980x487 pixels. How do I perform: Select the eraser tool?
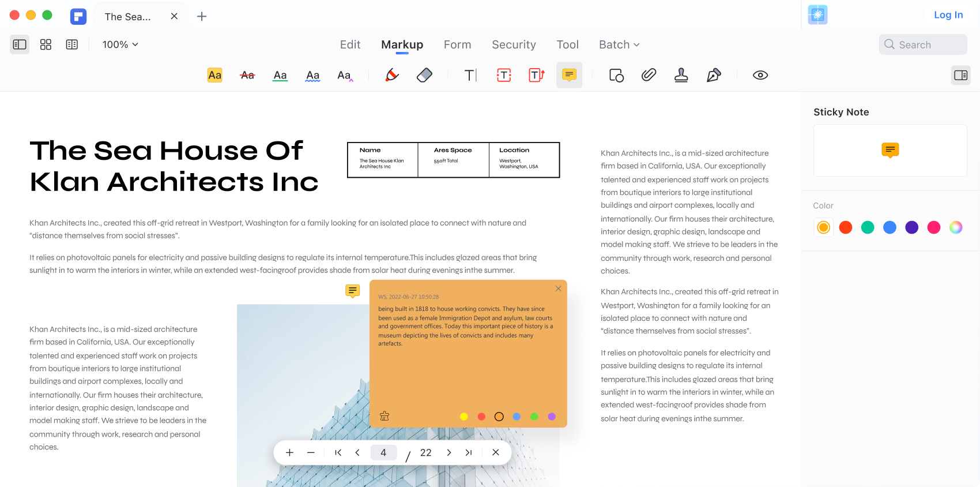click(424, 75)
